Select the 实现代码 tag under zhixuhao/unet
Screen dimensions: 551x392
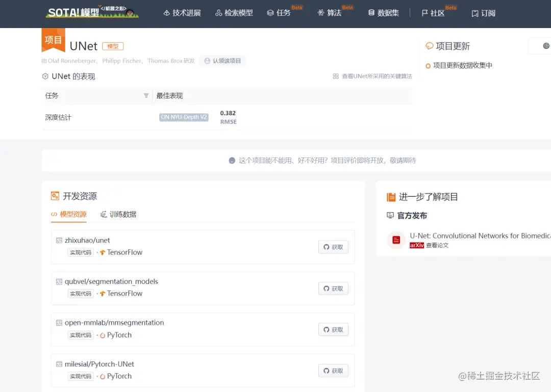pyautogui.click(x=80, y=252)
